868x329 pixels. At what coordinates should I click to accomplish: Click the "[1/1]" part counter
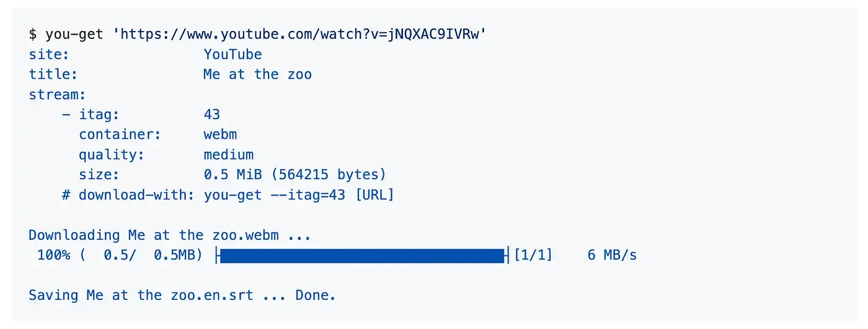[x=533, y=255]
